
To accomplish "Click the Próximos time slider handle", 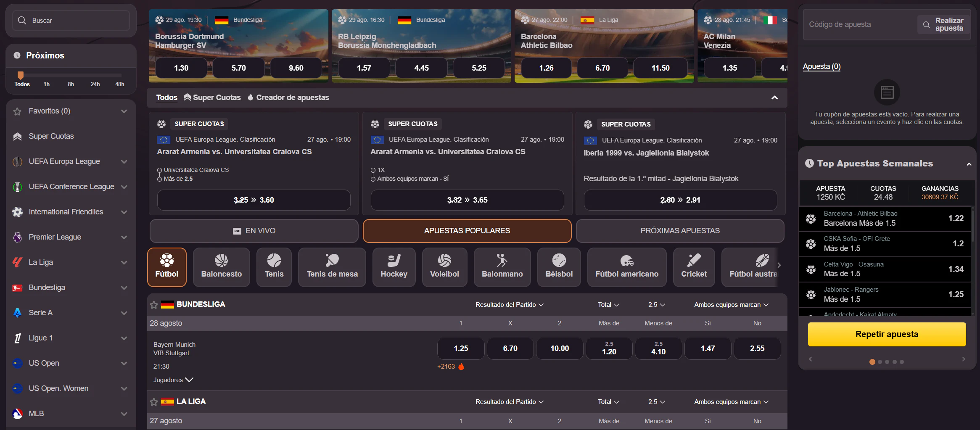I will click(x=20, y=75).
